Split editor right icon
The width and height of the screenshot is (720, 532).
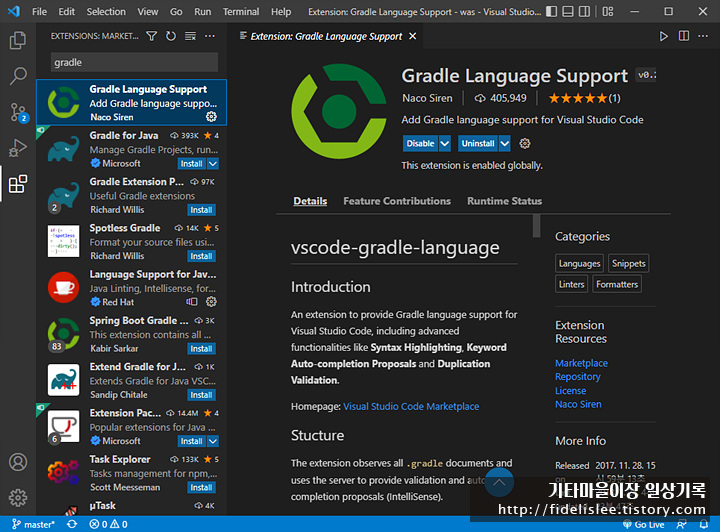pos(684,36)
